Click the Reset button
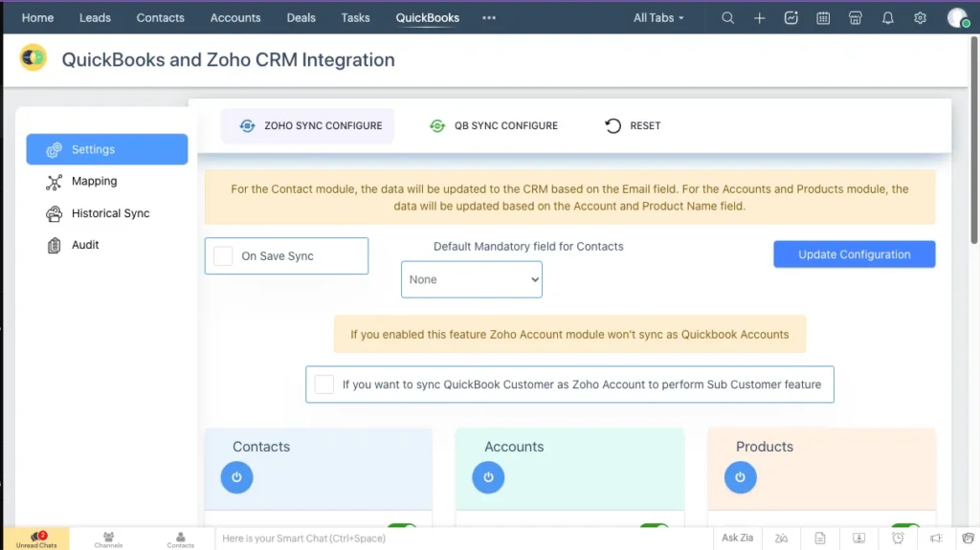 pos(633,125)
